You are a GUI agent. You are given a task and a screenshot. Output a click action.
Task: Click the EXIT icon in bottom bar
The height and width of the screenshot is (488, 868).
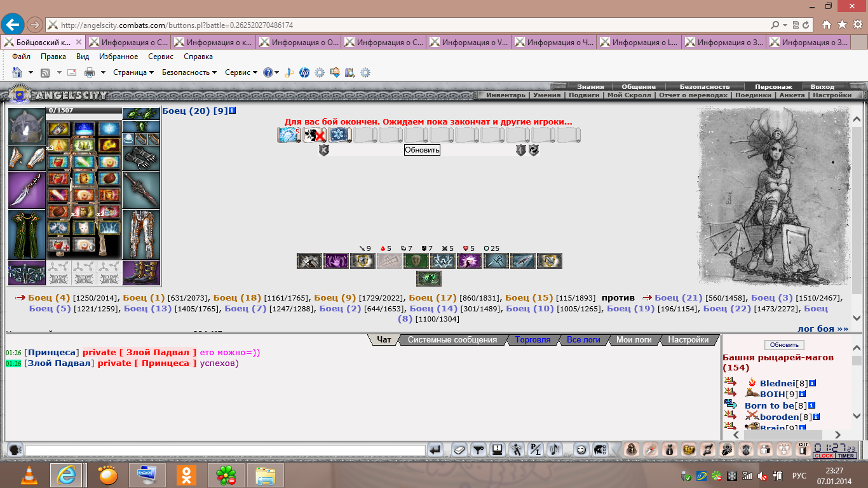tap(803, 450)
